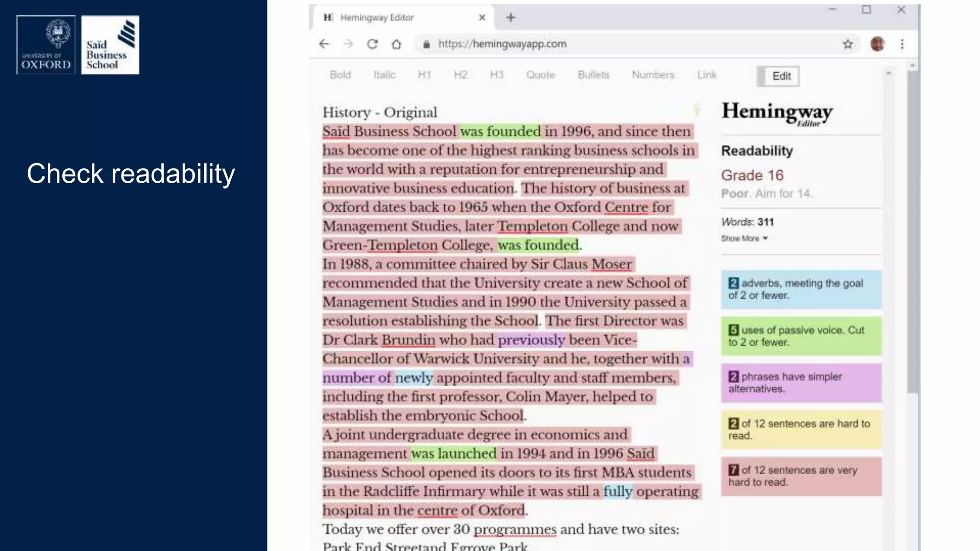Go to the browser home page icon
Viewport: 980px width, 551px height.
(396, 44)
